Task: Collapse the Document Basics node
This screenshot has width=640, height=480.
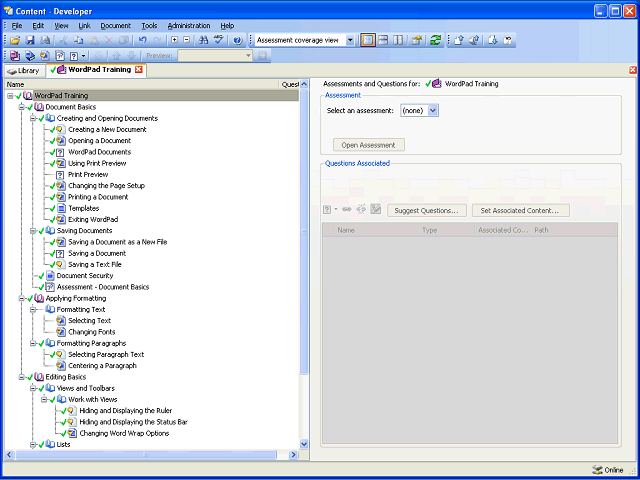Action: point(21,107)
